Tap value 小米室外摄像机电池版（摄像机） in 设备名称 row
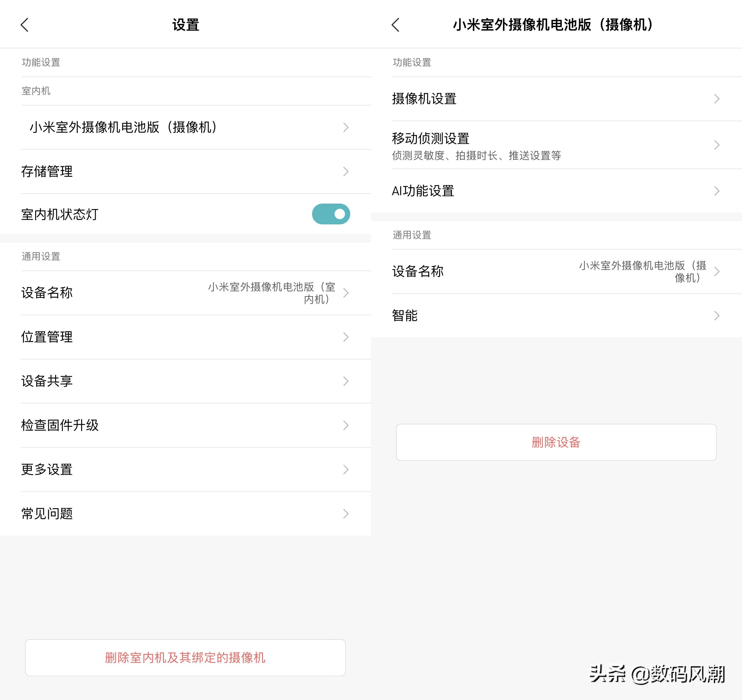The width and height of the screenshot is (742, 700). [x=643, y=272]
